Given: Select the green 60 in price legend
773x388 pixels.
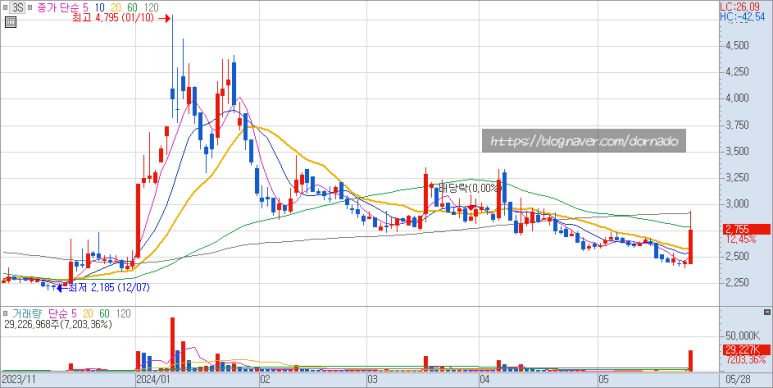Looking at the screenshot, I should click(132, 7).
